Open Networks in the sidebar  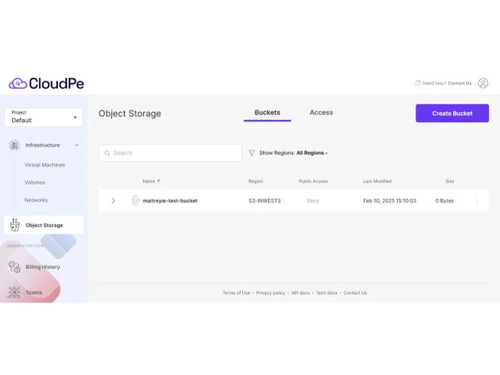coord(36,200)
